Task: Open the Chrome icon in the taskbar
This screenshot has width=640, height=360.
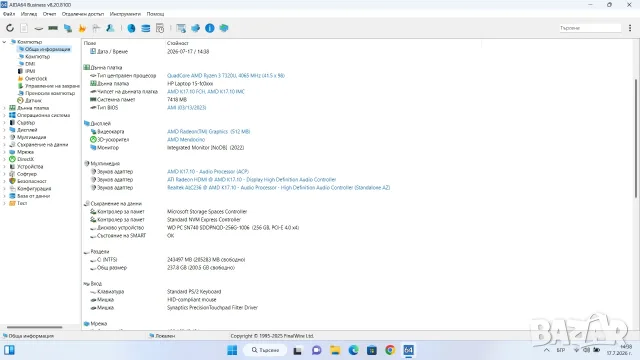Action: 390,350
